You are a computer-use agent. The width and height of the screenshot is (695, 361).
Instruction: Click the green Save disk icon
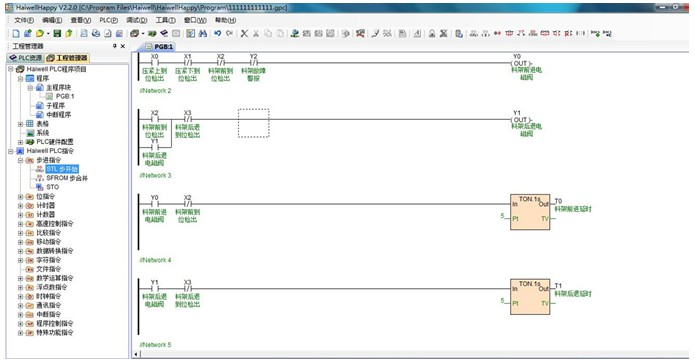[57, 33]
